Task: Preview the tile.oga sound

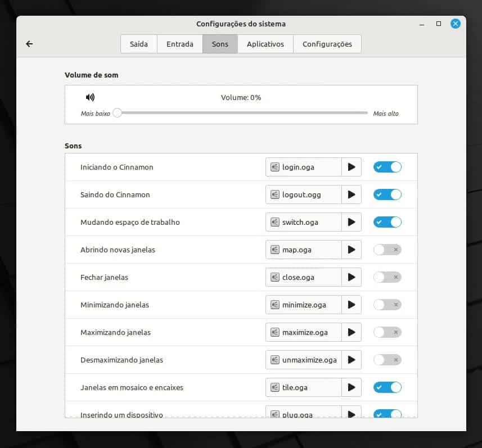Action: pyautogui.click(x=352, y=387)
